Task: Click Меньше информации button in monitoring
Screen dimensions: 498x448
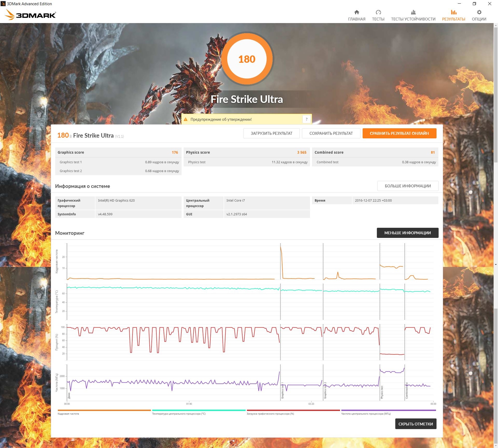Action: [407, 233]
